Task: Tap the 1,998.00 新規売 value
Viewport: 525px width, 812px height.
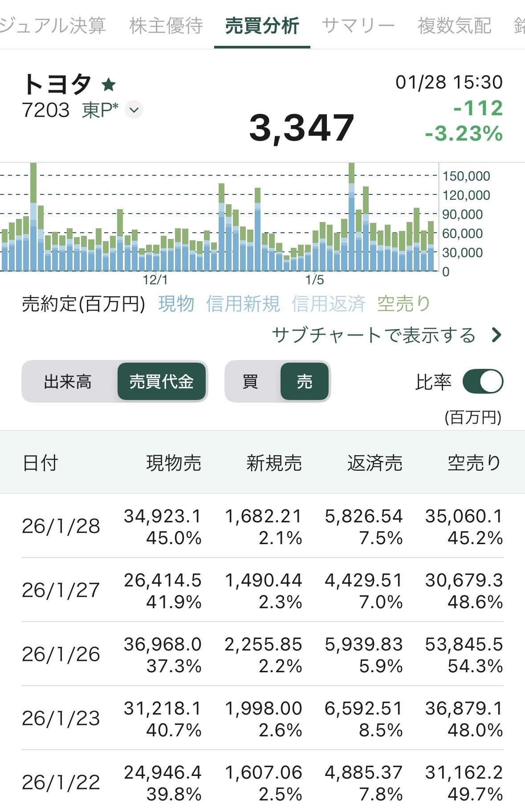Action: coord(263,708)
